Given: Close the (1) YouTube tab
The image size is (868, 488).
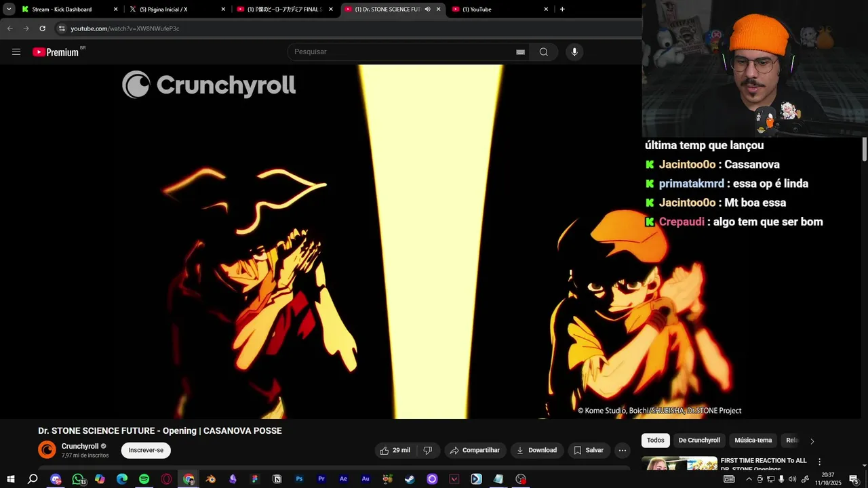Looking at the screenshot, I should (546, 9).
